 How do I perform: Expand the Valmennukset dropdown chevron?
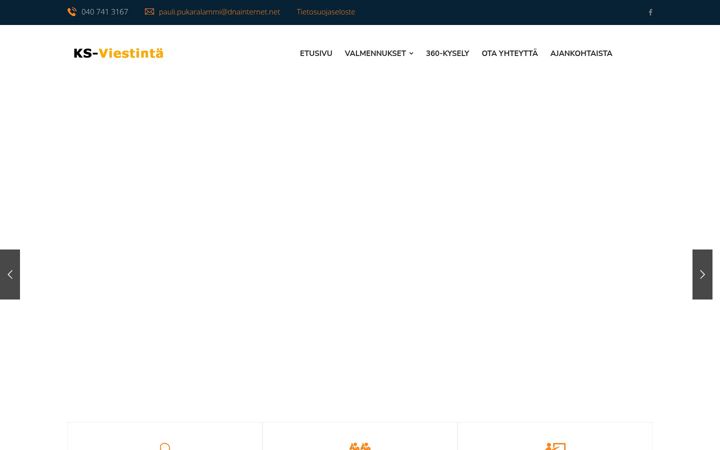(411, 54)
